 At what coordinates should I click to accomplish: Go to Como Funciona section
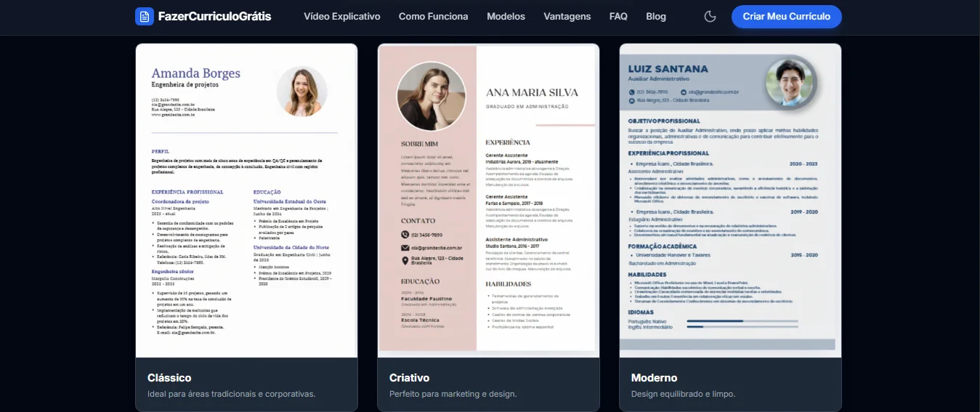(x=433, y=16)
